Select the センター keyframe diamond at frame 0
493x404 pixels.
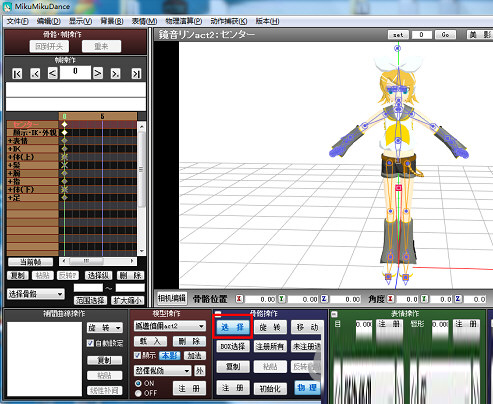(64, 124)
